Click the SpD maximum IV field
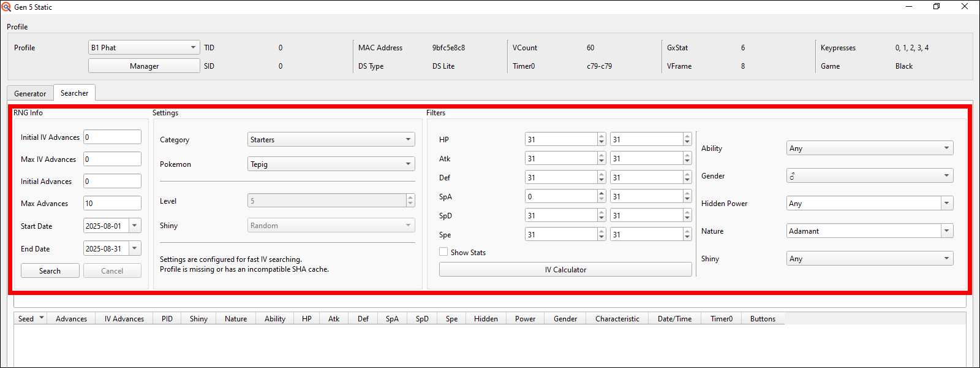980x368 pixels. click(x=646, y=215)
